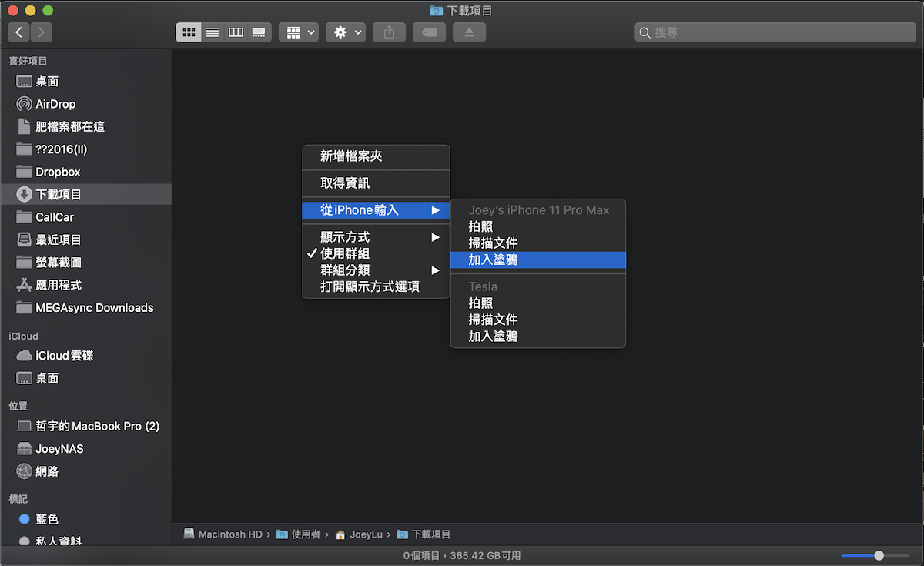Choose 新增檔案夾 from context menu
924x566 pixels.
click(x=376, y=156)
